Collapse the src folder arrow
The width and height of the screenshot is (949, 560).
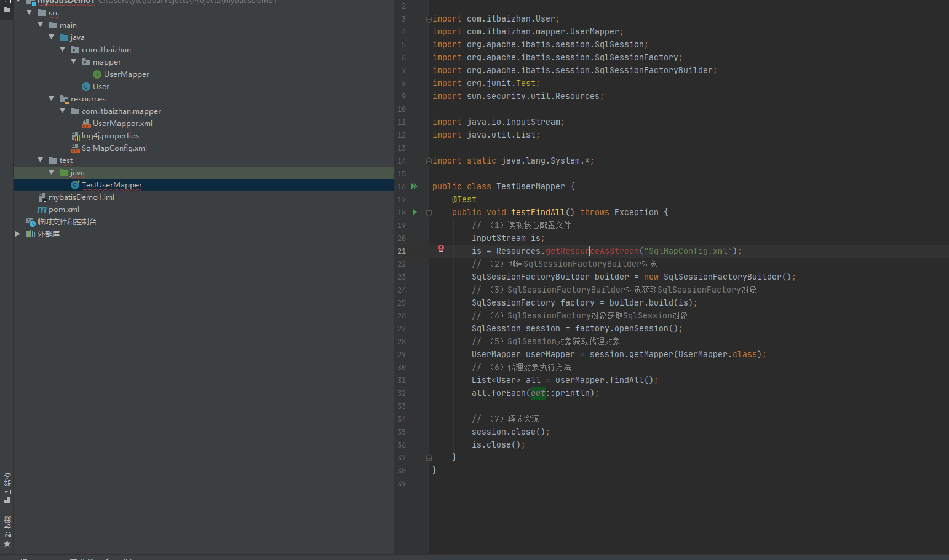[29, 12]
